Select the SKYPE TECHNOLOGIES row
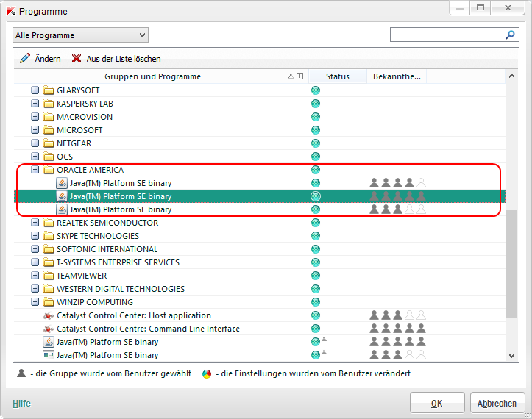The width and height of the screenshot is (532, 419). pyautogui.click(x=260, y=236)
